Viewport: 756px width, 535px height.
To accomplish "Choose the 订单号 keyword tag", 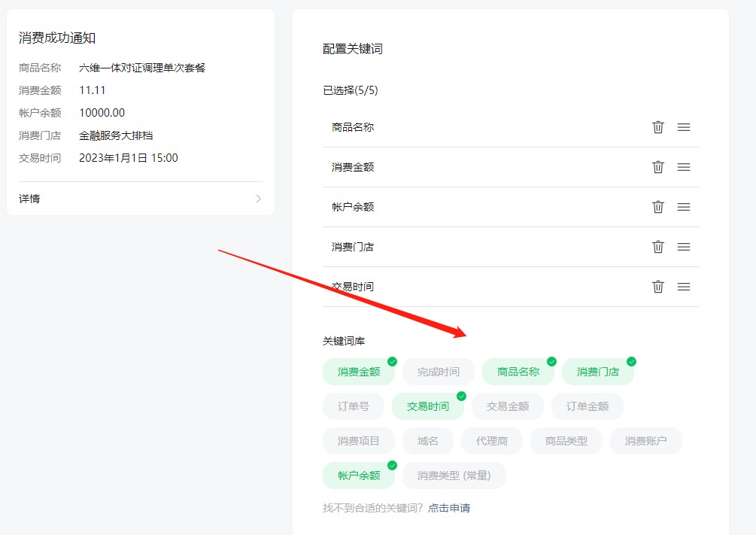I will pyautogui.click(x=353, y=406).
